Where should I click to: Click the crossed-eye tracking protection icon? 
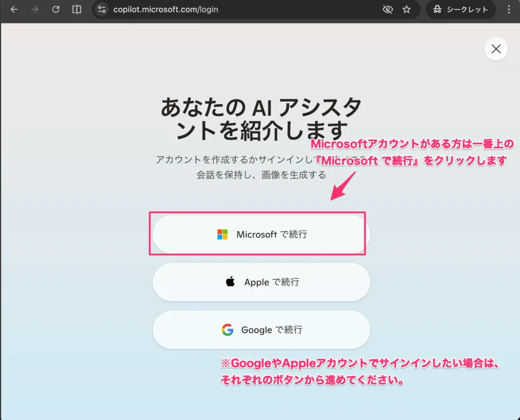pyautogui.click(x=387, y=9)
